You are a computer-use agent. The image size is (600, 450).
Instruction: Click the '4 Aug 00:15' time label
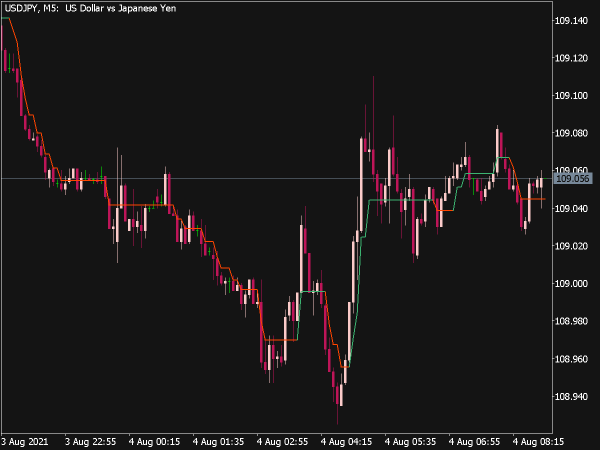pos(154,442)
